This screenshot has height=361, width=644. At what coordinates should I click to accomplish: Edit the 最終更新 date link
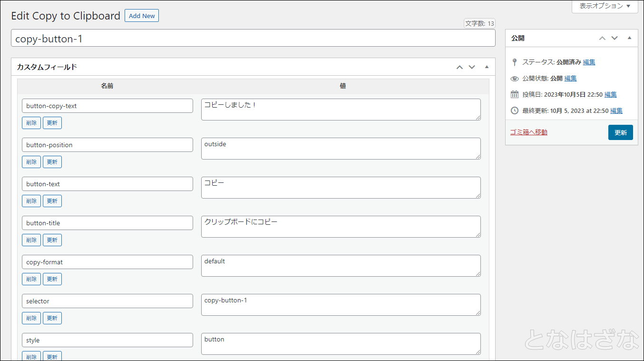[616, 110]
